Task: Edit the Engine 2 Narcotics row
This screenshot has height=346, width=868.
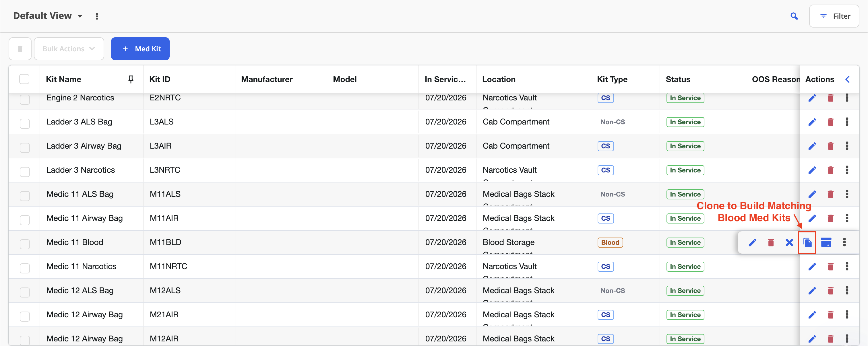Action: (x=812, y=98)
